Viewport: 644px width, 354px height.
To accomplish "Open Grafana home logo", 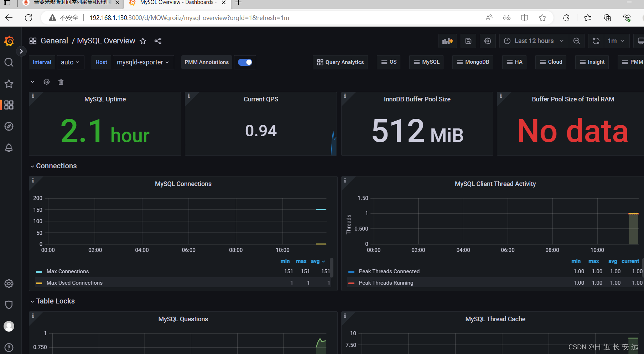I will click(9, 41).
